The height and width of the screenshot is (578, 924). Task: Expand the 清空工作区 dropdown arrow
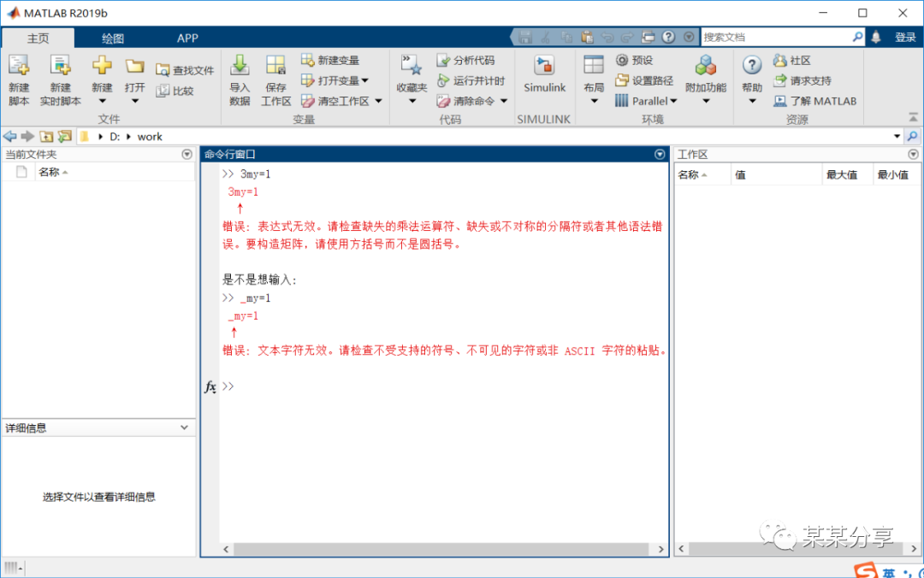click(x=378, y=101)
